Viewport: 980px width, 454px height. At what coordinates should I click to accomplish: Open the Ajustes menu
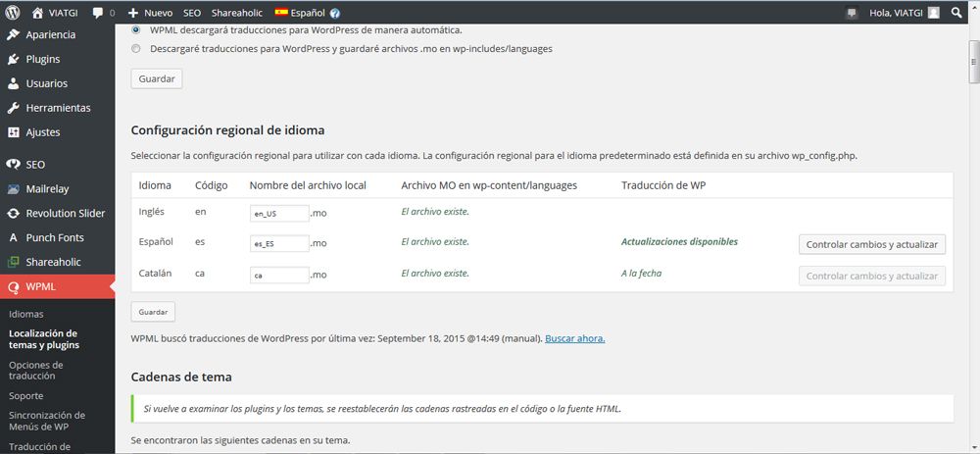(43, 132)
